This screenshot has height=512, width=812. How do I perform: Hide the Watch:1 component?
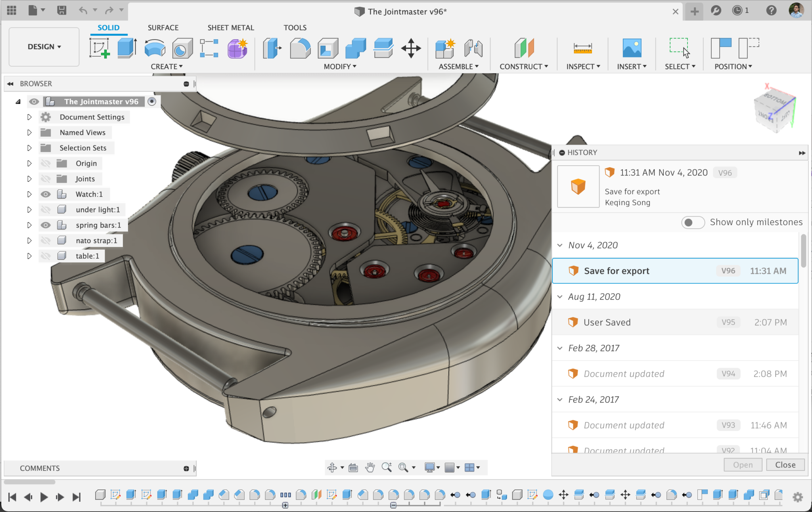click(46, 194)
